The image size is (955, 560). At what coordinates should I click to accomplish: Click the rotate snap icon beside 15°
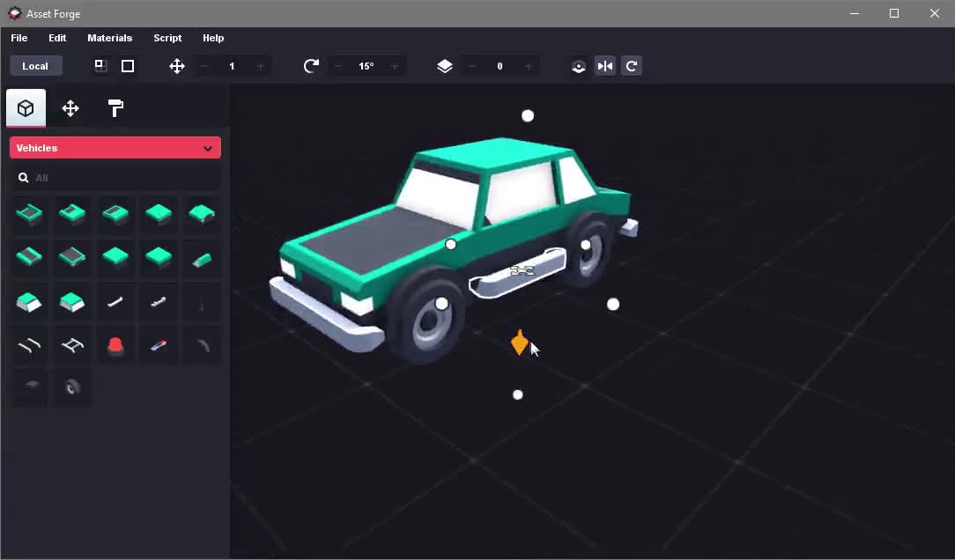point(311,66)
